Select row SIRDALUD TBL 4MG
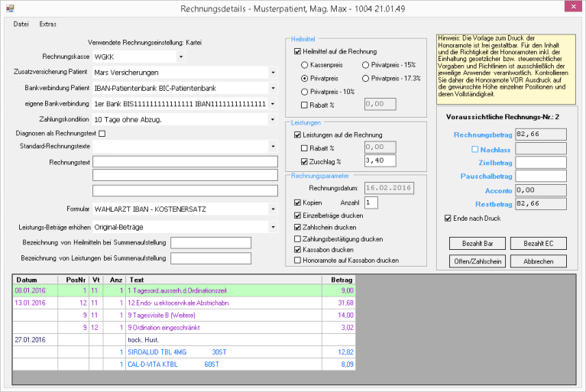586x392 pixels. point(184,352)
